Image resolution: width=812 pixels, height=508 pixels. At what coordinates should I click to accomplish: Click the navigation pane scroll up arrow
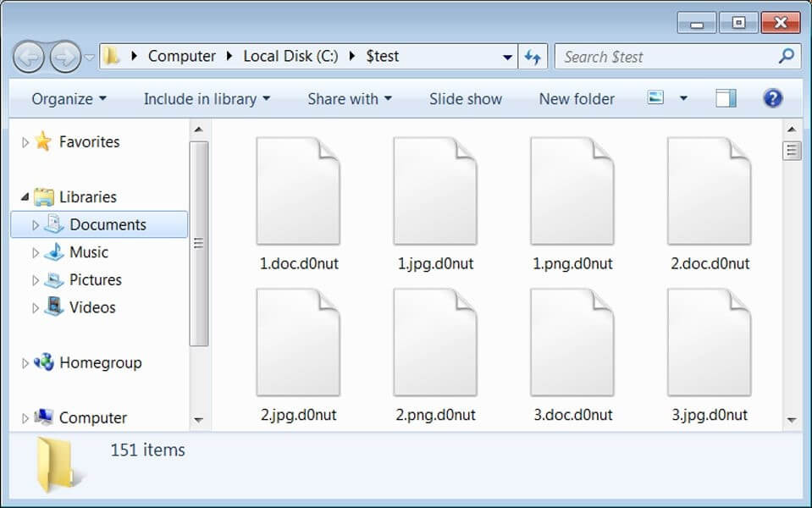coord(199,130)
